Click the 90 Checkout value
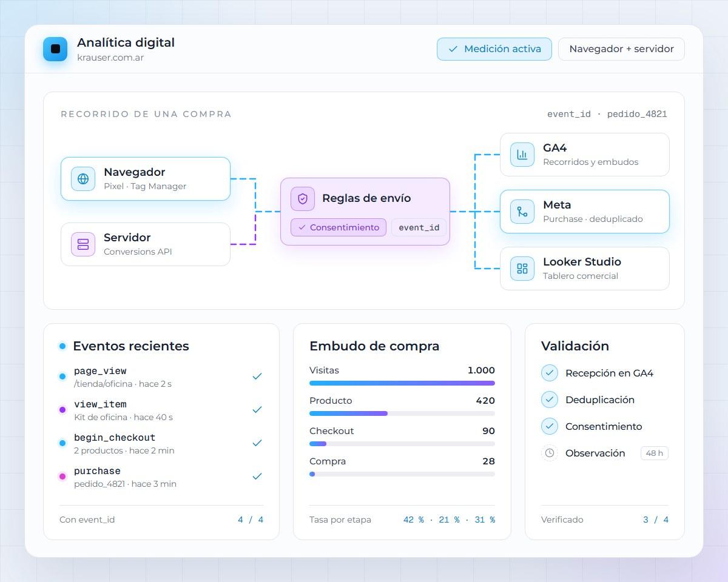Viewport: 728px width, 582px height. click(488, 431)
